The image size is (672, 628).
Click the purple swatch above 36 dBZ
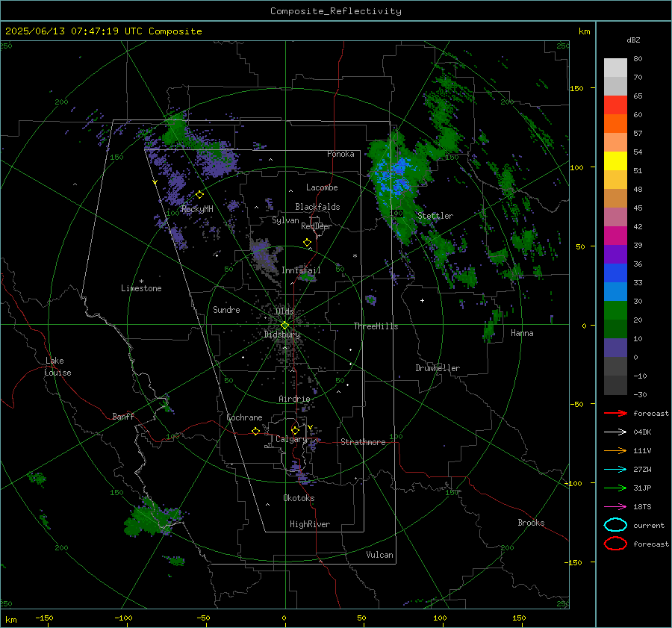pos(615,254)
